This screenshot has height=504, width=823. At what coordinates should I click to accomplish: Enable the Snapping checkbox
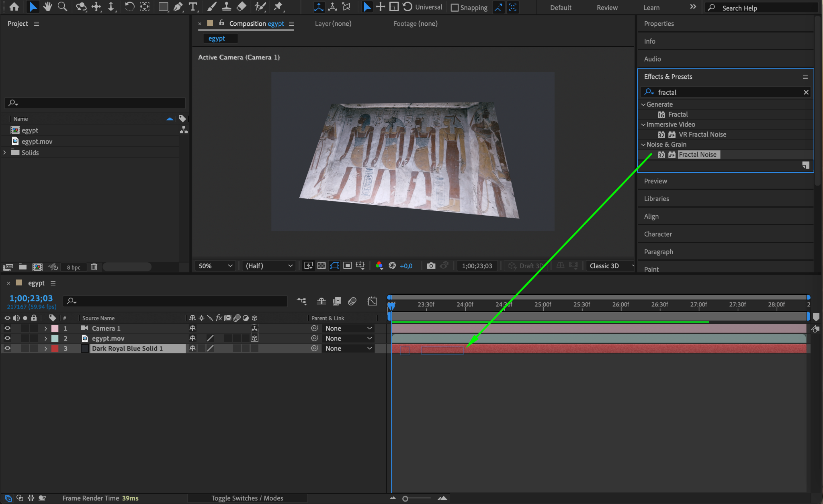pyautogui.click(x=455, y=8)
